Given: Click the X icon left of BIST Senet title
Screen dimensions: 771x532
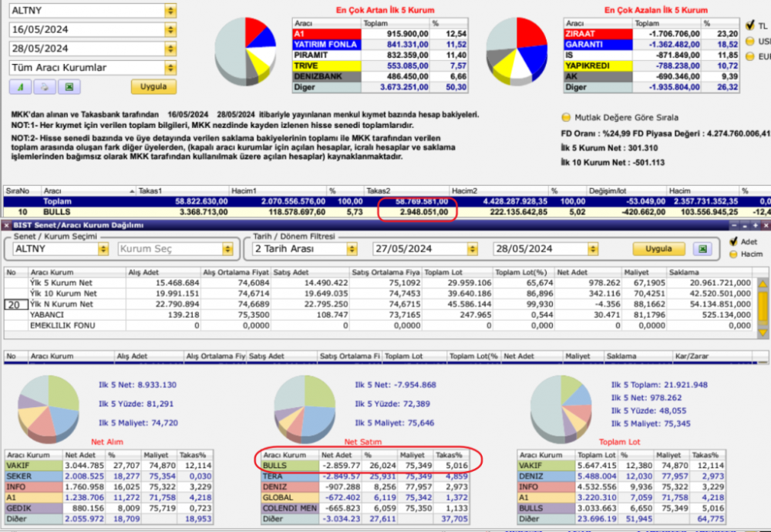Looking at the screenshot, I should (6, 225).
